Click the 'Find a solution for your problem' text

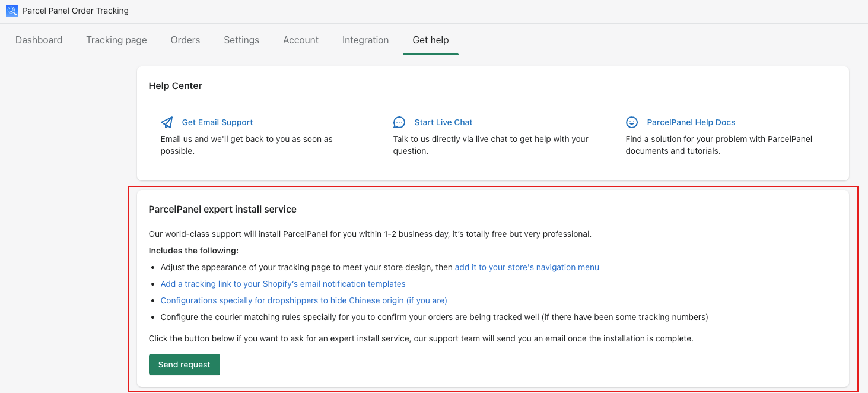pyautogui.click(x=719, y=145)
